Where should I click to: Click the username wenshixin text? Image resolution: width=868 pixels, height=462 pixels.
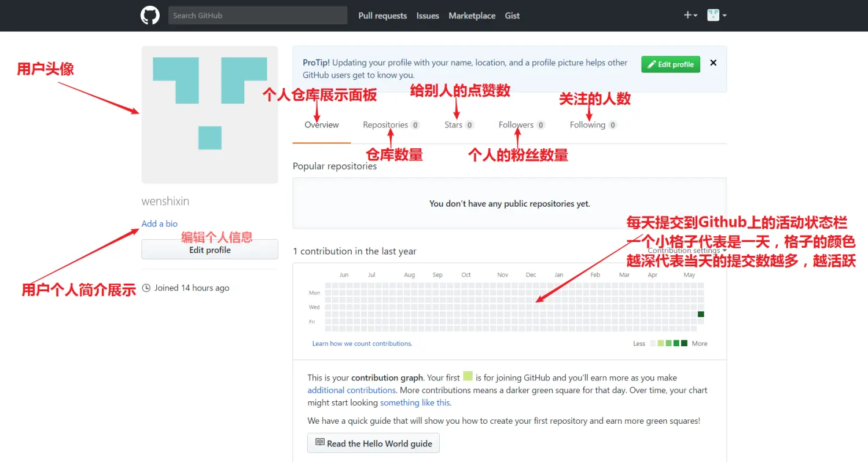click(165, 201)
